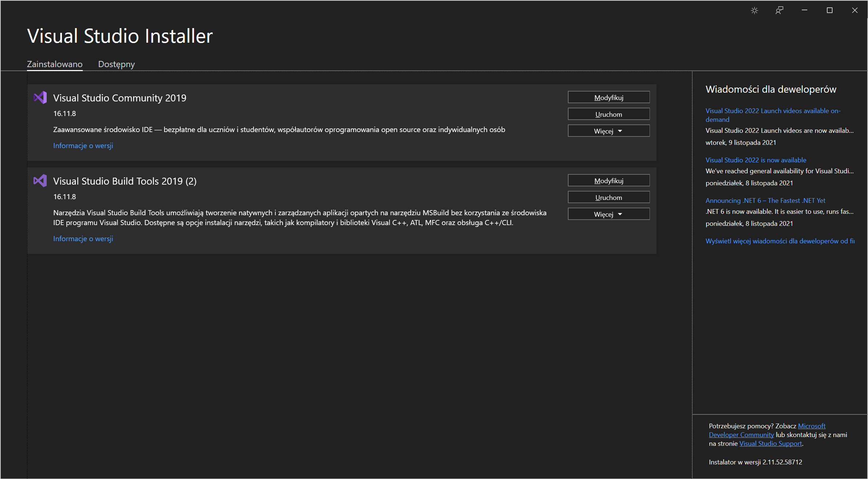Screen dimensions: 868x479
Task: Launch Visual Studio Community 2019 with Uruchom
Action: (609, 114)
